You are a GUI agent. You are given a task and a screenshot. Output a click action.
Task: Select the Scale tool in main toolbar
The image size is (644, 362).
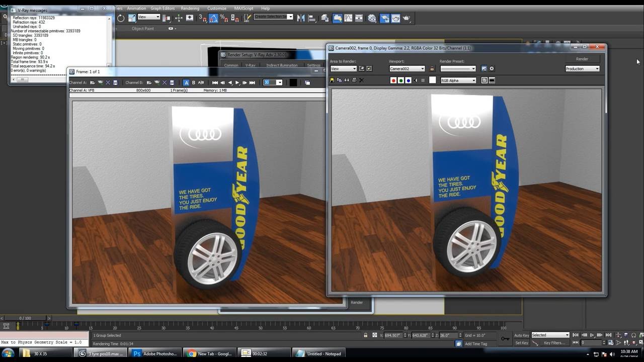[x=132, y=18]
